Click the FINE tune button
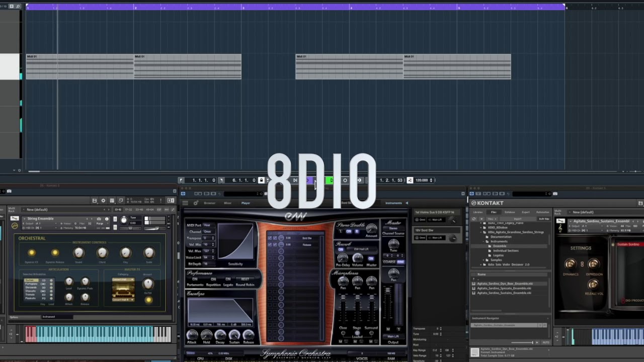The width and height of the screenshot is (644, 362). pyautogui.click(x=400, y=262)
